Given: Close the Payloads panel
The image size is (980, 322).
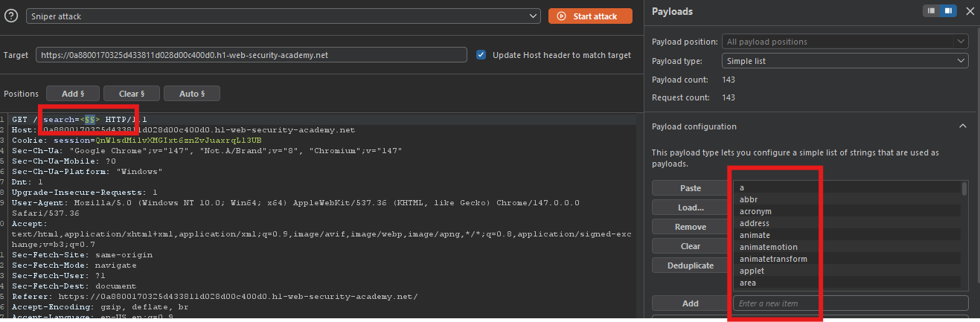Looking at the screenshot, I should 970,11.
